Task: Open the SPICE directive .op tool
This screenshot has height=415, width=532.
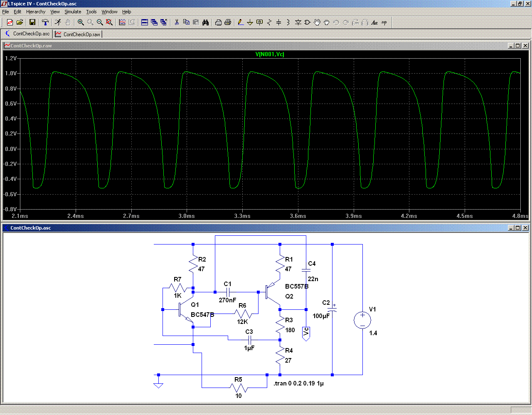Action: coord(384,22)
